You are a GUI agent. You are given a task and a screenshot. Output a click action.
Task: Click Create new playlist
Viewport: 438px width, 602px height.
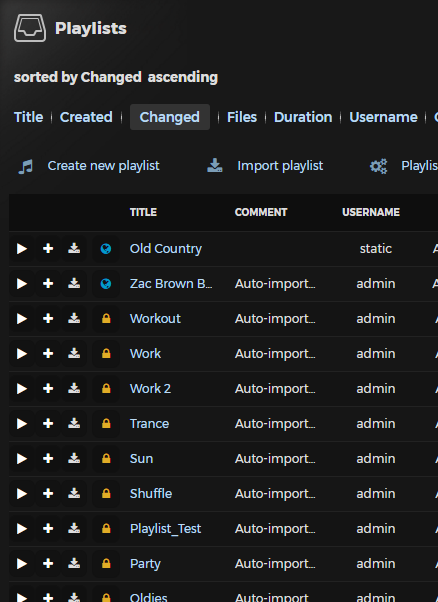click(x=103, y=166)
